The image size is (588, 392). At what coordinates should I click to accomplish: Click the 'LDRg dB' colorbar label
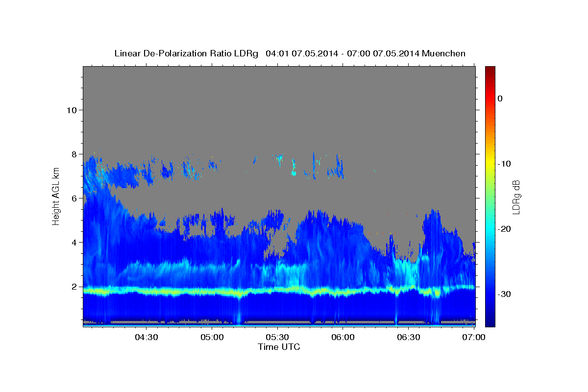point(516,197)
